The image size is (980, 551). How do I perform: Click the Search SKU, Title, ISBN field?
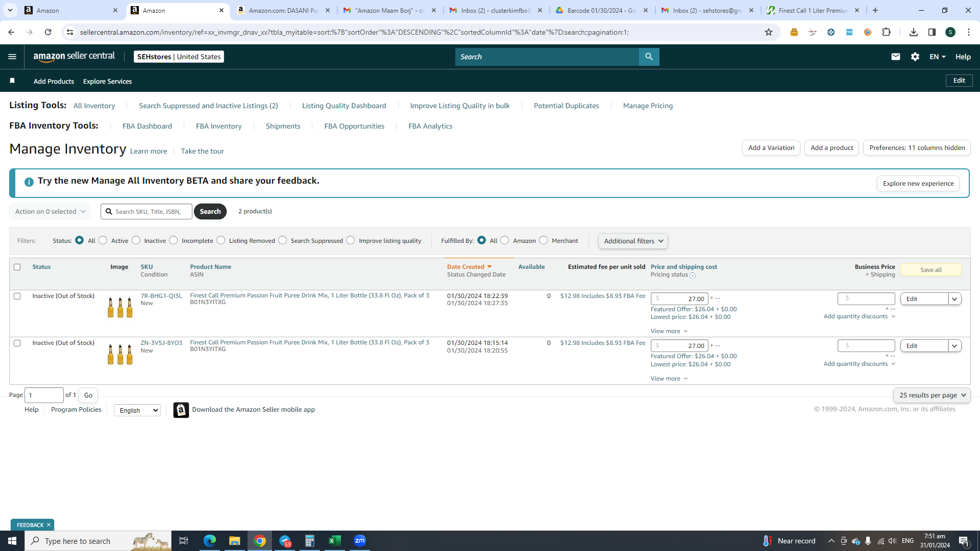click(146, 211)
